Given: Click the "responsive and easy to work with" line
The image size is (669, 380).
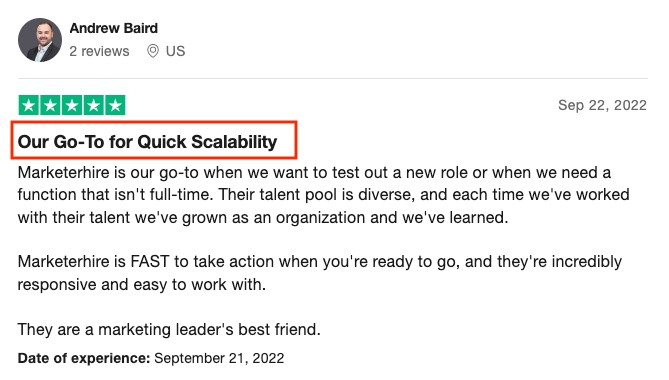Looking at the screenshot, I should point(142,284).
